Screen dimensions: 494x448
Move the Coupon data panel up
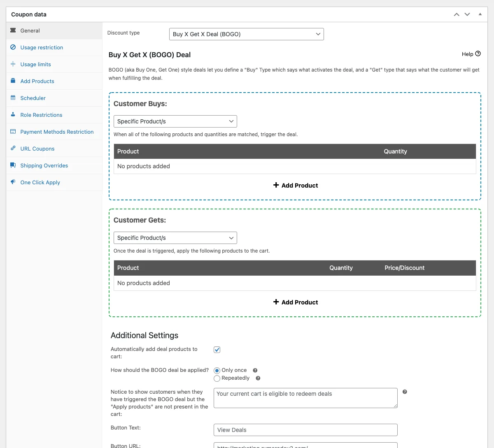[x=457, y=14]
